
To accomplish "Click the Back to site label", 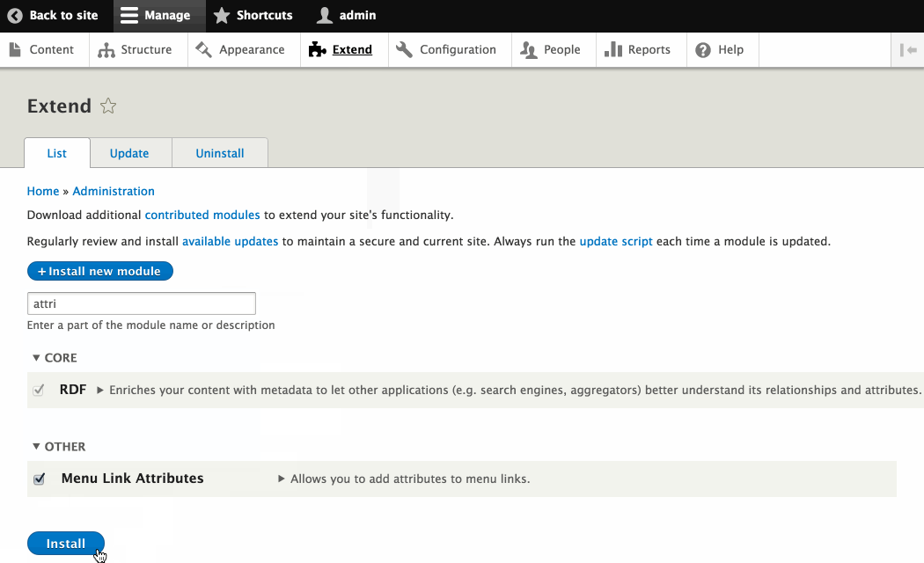I will [x=63, y=15].
